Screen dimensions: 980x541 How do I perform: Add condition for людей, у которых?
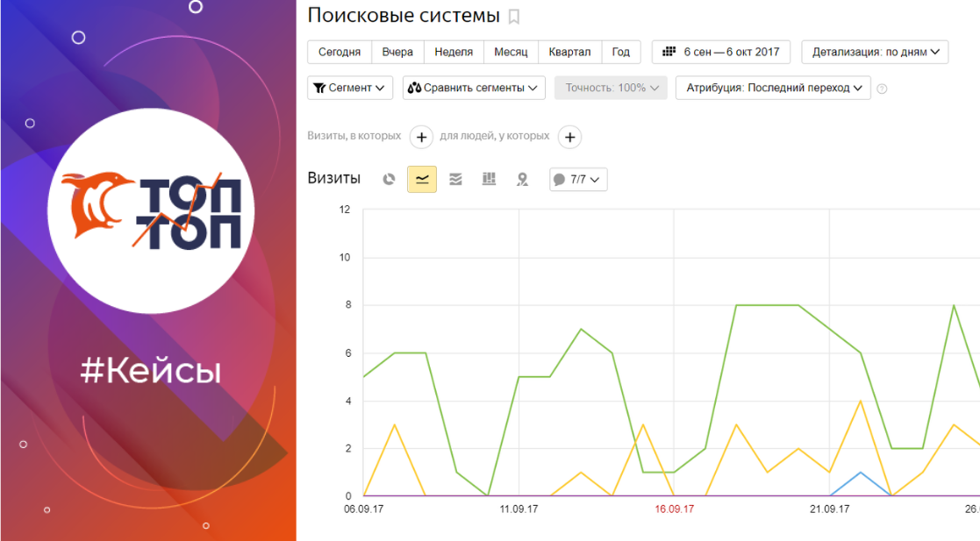point(569,137)
